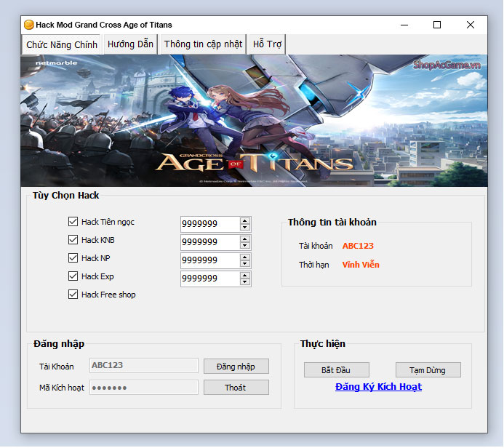
Task: Increase the Hack Tiên ngọc value with up arrow
Action: pos(245,221)
